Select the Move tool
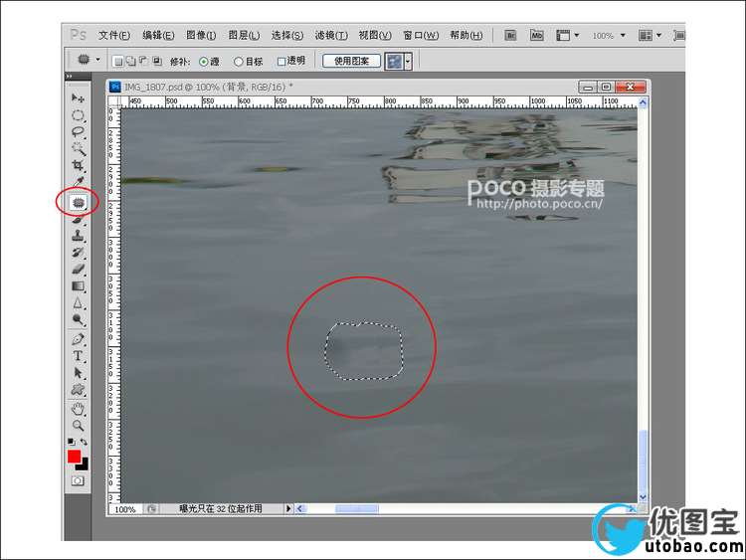Image resolution: width=746 pixels, height=560 pixels. 78,98
